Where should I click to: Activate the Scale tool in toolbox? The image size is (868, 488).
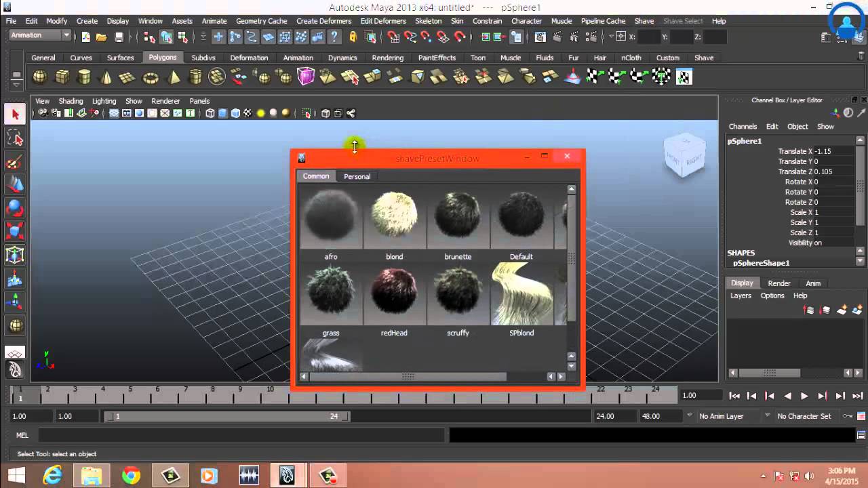(15, 231)
